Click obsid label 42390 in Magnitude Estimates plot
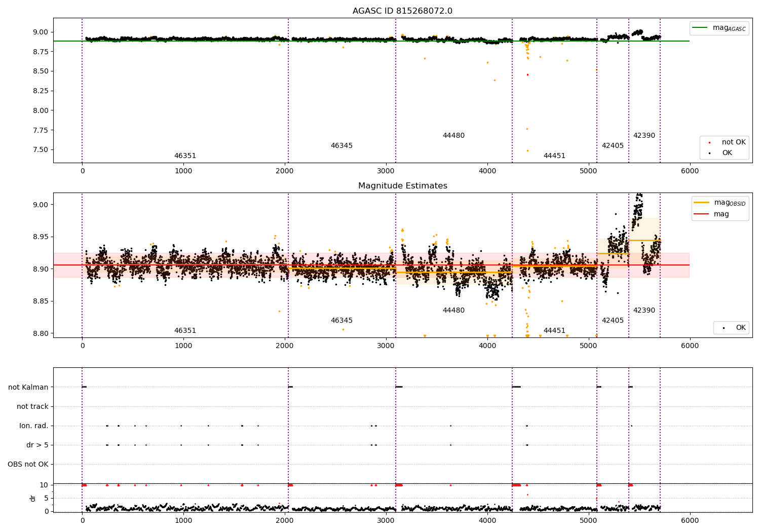Screen dimensions: 760x532 click(x=644, y=311)
